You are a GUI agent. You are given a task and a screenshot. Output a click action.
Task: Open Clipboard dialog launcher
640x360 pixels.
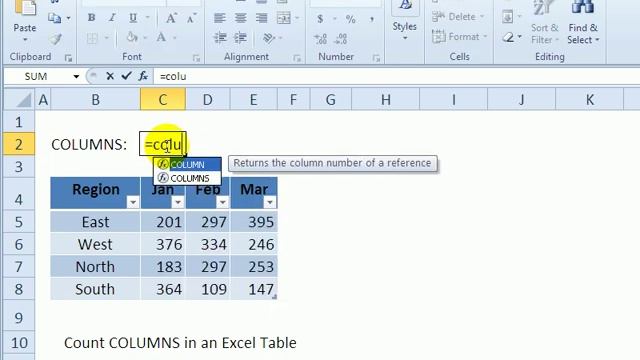(68, 58)
